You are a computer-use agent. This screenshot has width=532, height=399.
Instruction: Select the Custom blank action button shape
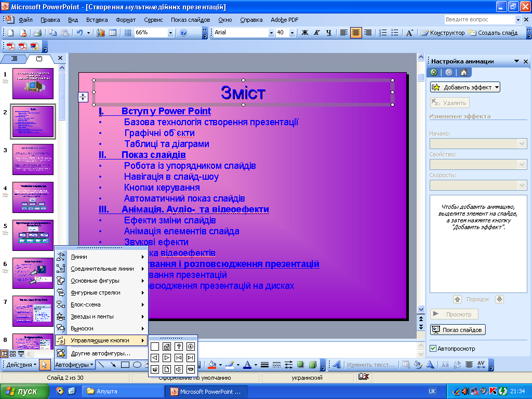click(155, 347)
